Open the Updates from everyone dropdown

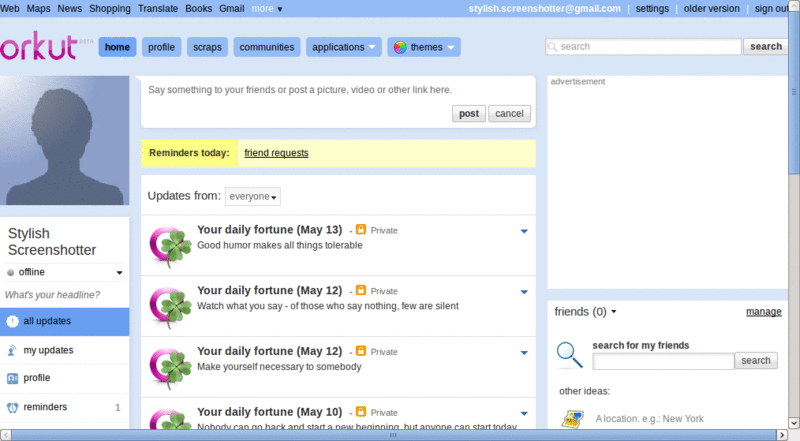coord(253,197)
